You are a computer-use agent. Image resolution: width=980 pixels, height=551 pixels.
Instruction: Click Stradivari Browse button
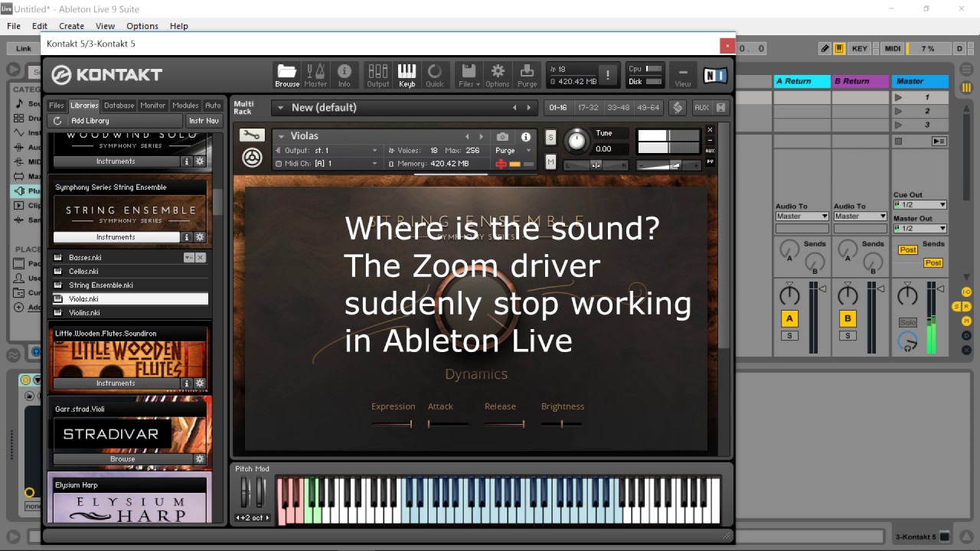click(122, 459)
